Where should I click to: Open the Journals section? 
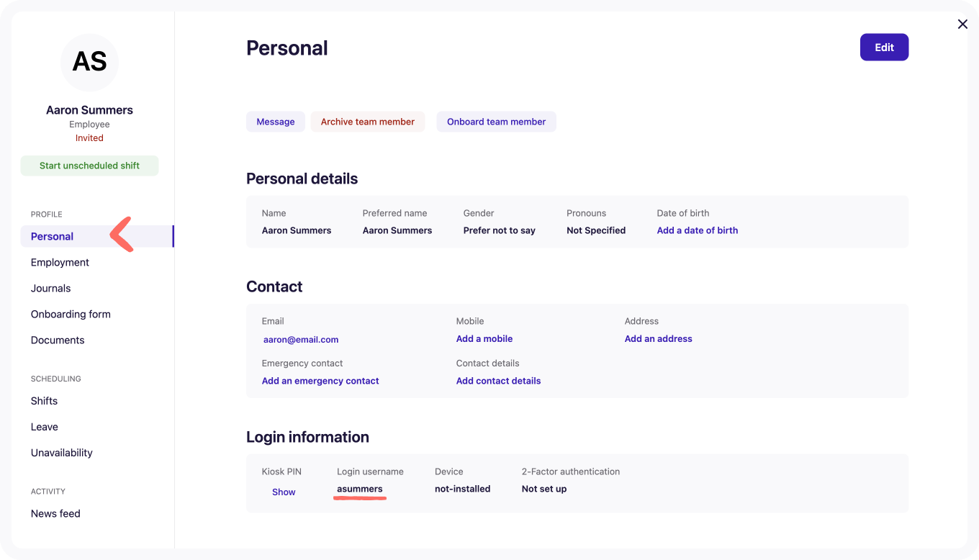coord(50,289)
